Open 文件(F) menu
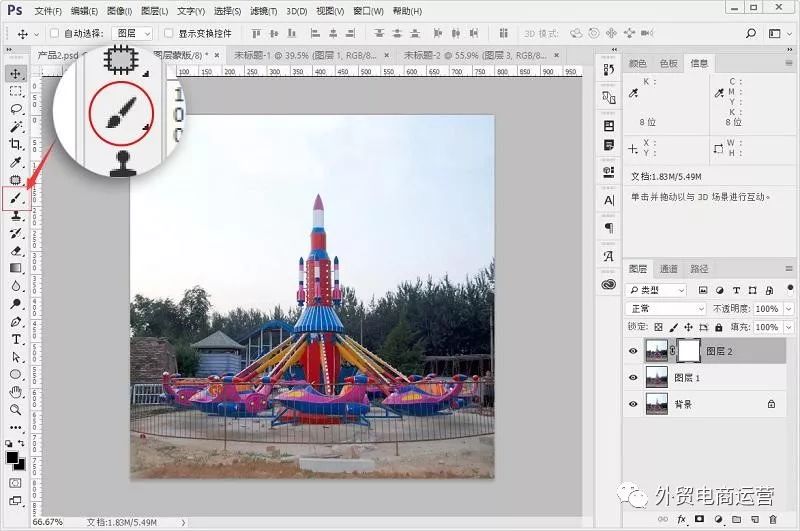 [48, 11]
